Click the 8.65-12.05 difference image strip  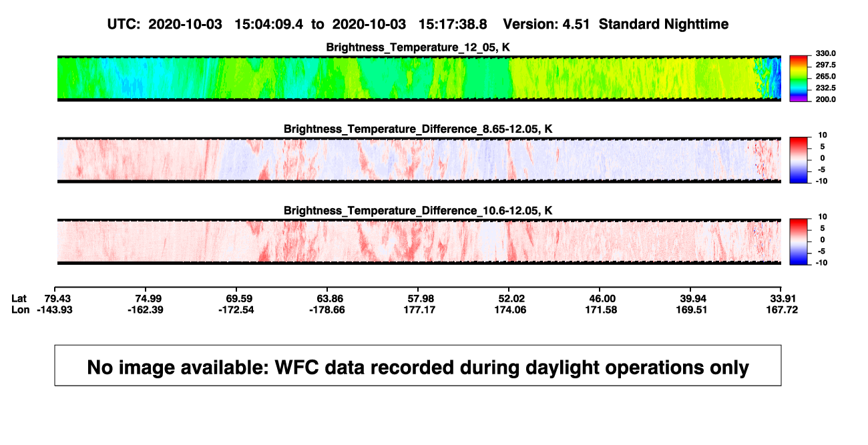click(419, 159)
